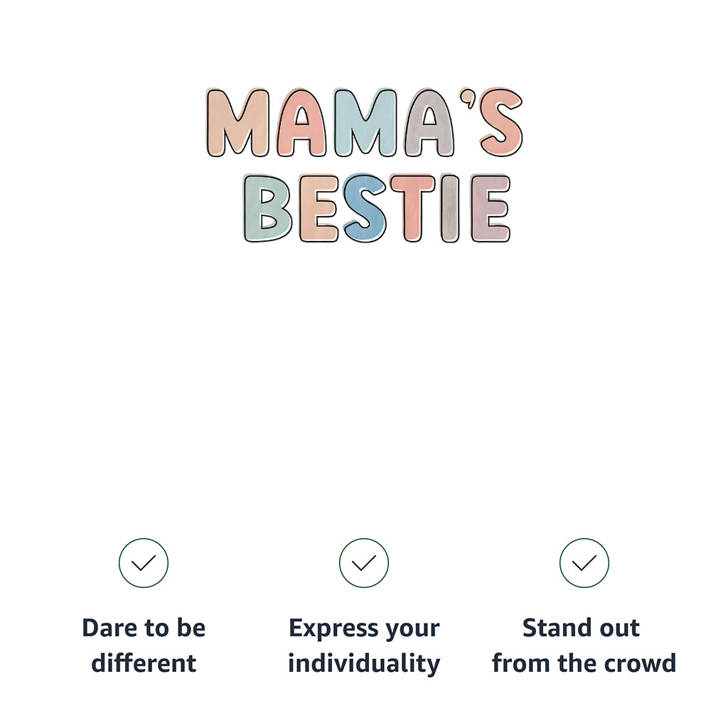
Task: Click the second A in MAMA'S
Action: (430, 124)
